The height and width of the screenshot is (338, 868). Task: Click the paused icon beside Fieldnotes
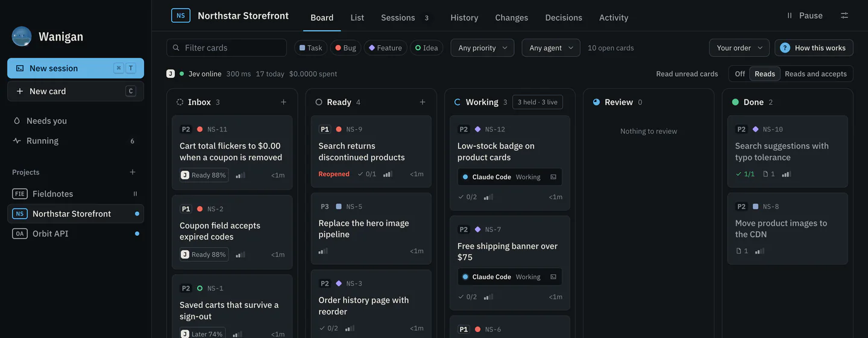pyautogui.click(x=135, y=194)
